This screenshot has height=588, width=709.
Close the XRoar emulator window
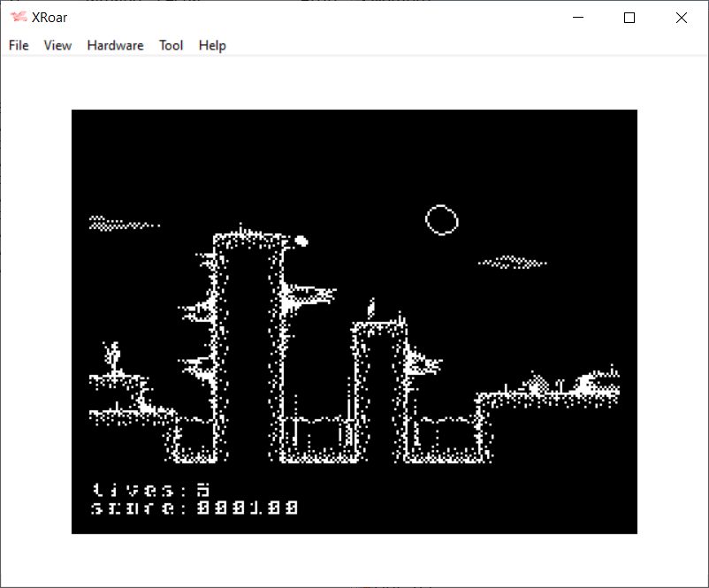pyautogui.click(x=681, y=18)
